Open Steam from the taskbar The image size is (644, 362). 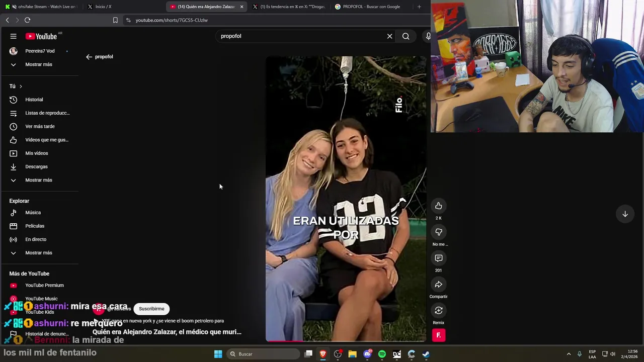426,354
